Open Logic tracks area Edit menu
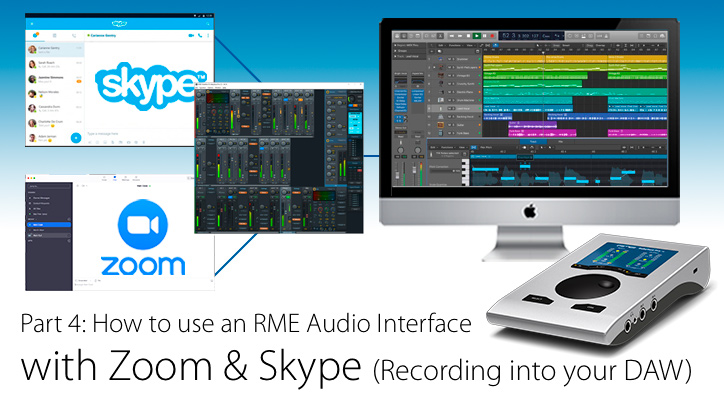724x408 pixels. click(440, 45)
